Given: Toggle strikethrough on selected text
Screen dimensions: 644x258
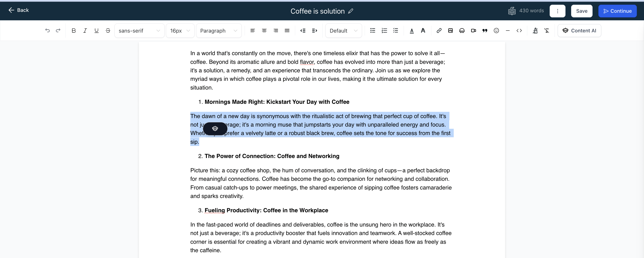Looking at the screenshot, I should point(108,30).
